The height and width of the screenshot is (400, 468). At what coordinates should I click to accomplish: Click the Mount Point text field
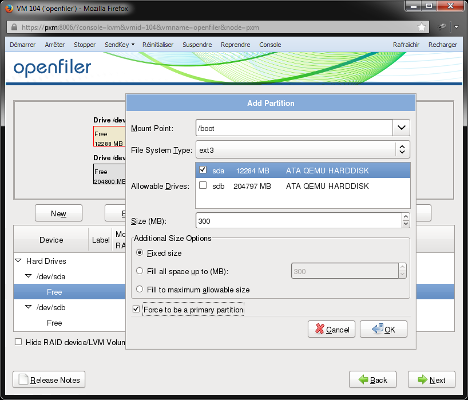click(x=294, y=128)
